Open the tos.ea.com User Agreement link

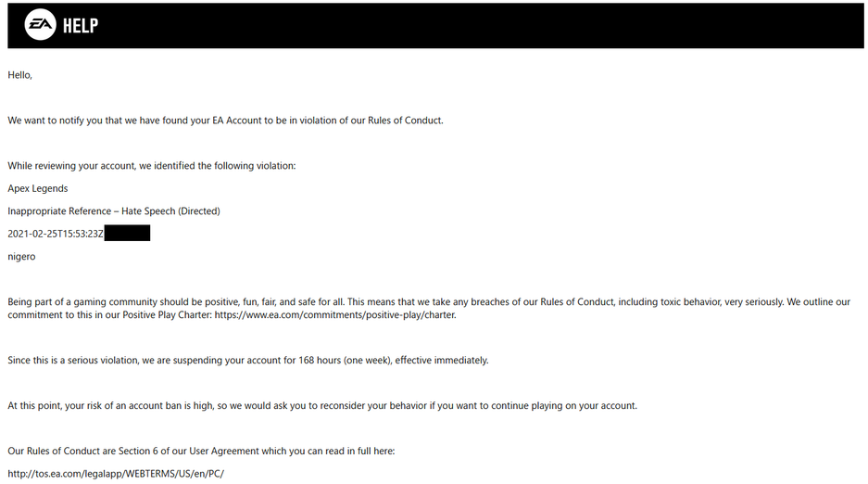tap(116, 474)
